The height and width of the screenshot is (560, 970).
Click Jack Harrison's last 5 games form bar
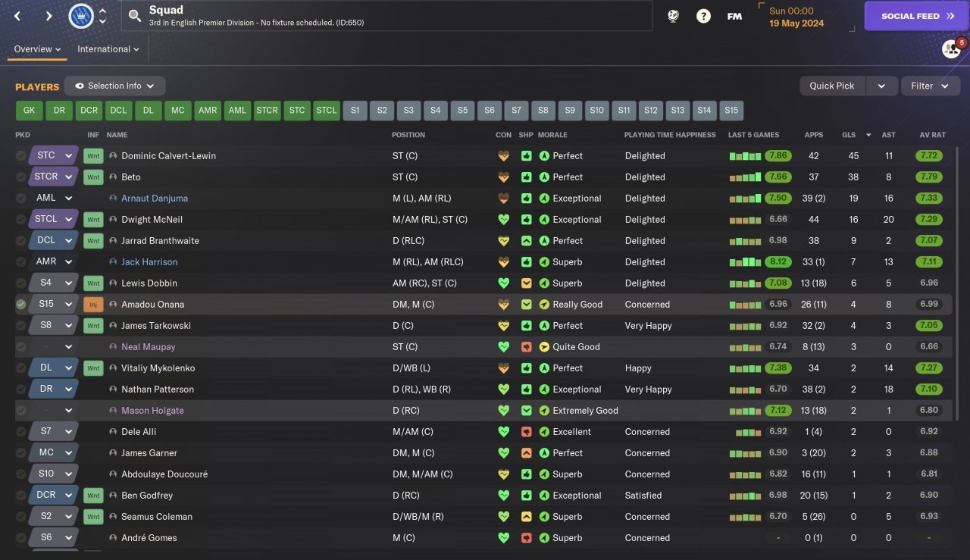(745, 262)
